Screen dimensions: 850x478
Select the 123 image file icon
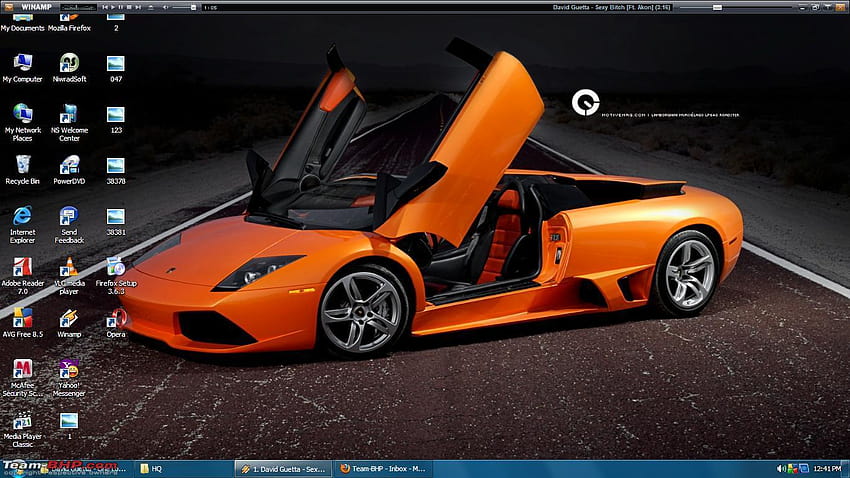pos(115,120)
